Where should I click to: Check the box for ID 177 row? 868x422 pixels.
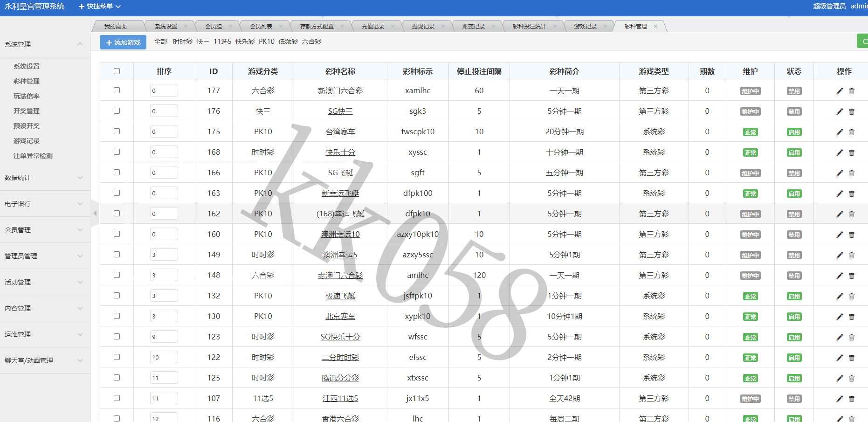click(117, 90)
